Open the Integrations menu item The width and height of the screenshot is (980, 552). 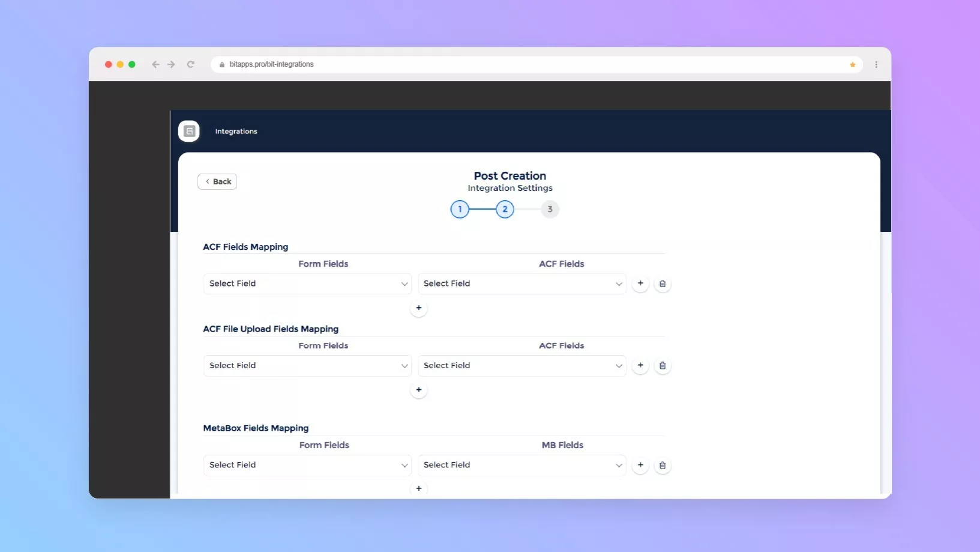(236, 132)
